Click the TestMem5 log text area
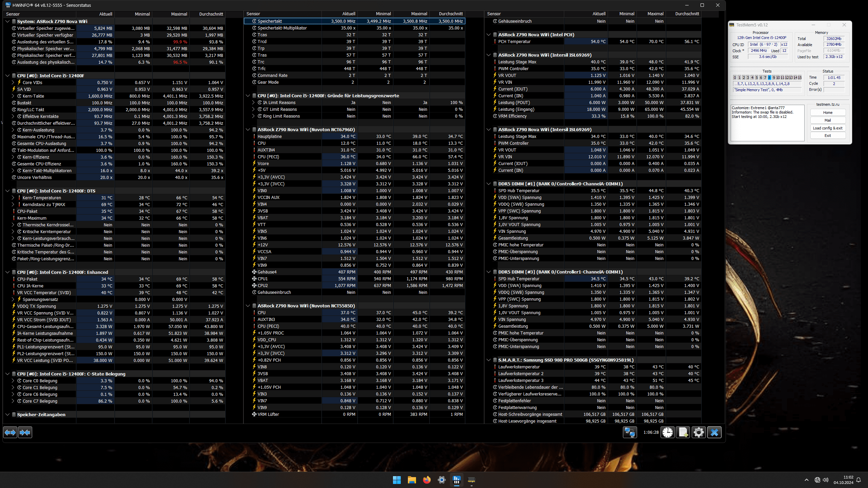This screenshot has height=488, width=868. [x=767, y=123]
